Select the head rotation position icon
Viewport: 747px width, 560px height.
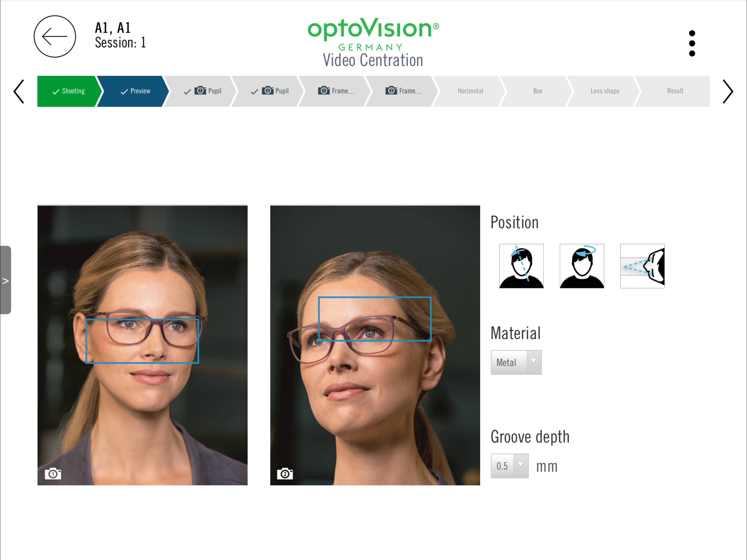tap(582, 266)
